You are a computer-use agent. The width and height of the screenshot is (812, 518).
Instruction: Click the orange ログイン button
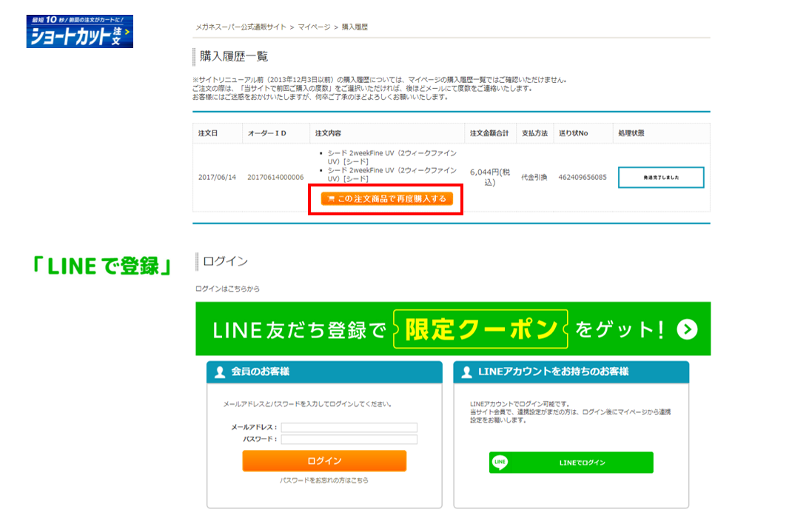click(324, 460)
